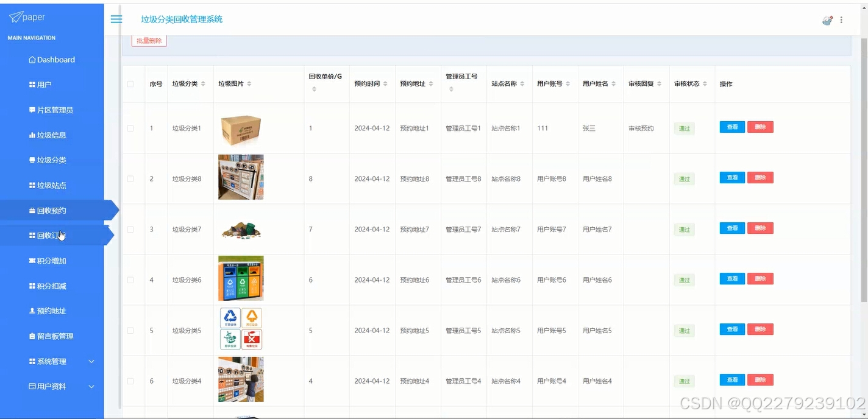The image size is (868, 419).
Task: Click the bar chart icon beside 垃圾信息
Action: tap(32, 135)
